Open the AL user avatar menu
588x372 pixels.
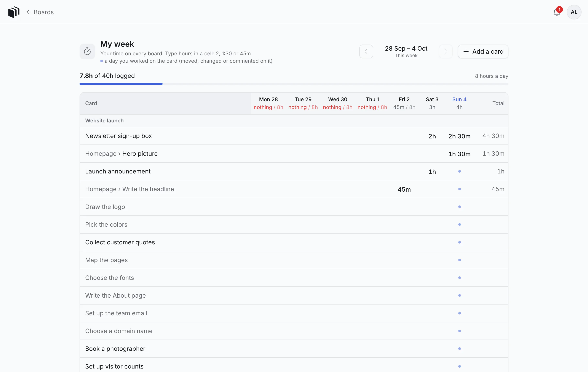[x=574, y=12]
